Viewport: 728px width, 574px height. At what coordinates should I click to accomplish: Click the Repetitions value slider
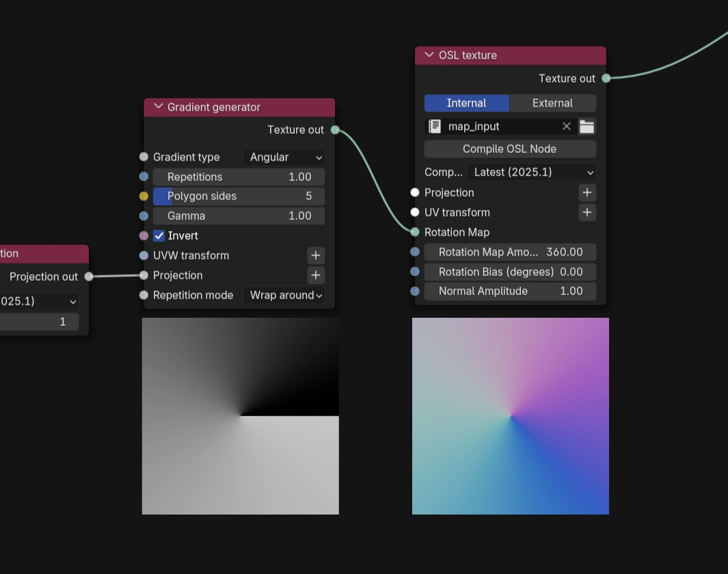coord(239,176)
